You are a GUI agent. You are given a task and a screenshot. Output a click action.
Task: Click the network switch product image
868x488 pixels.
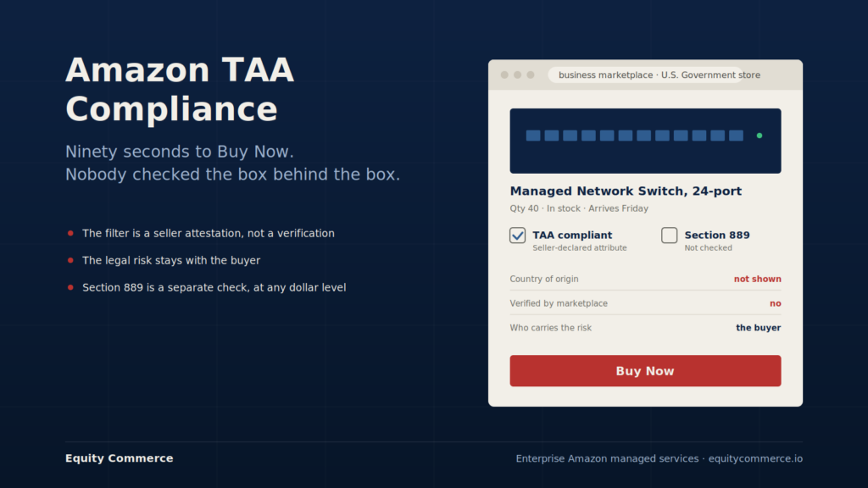pos(645,141)
